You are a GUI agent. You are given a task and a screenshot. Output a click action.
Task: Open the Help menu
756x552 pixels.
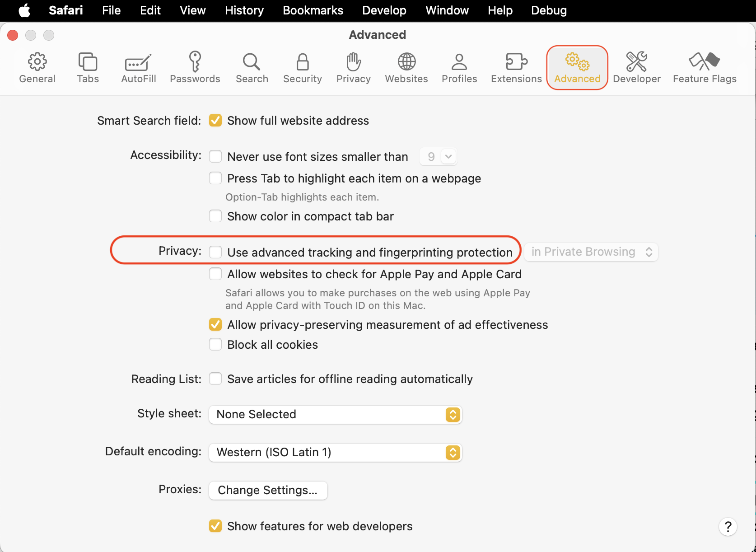point(500,10)
